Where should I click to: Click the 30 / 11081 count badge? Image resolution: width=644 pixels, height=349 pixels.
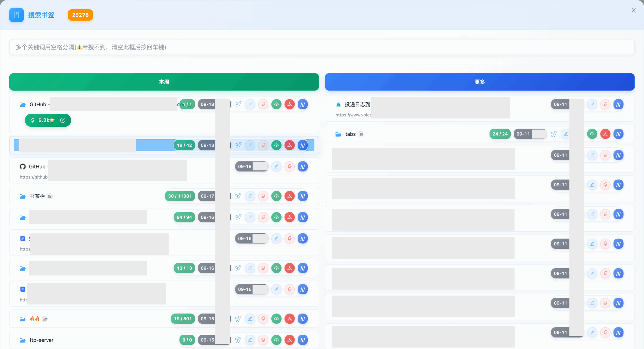180,196
